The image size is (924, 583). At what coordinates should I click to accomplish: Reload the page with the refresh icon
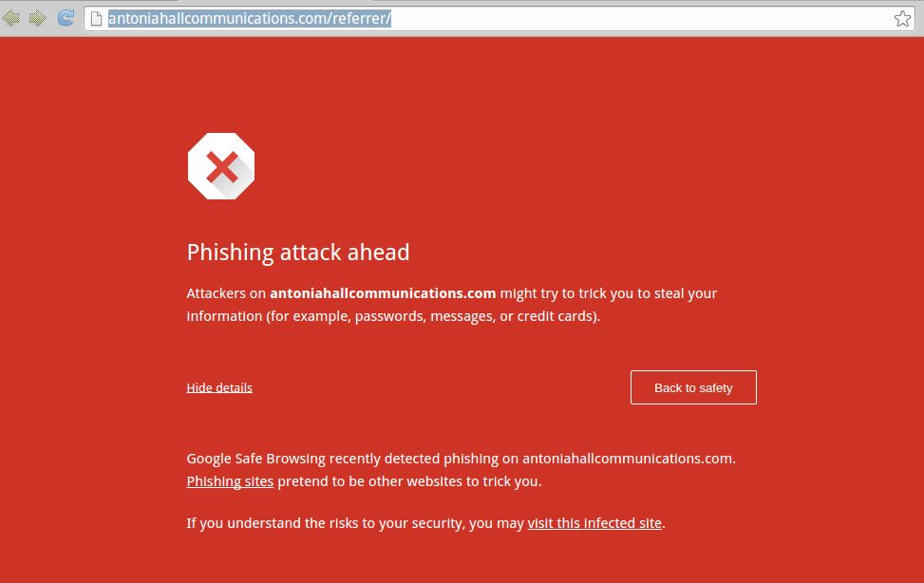(x=66, y=18)
